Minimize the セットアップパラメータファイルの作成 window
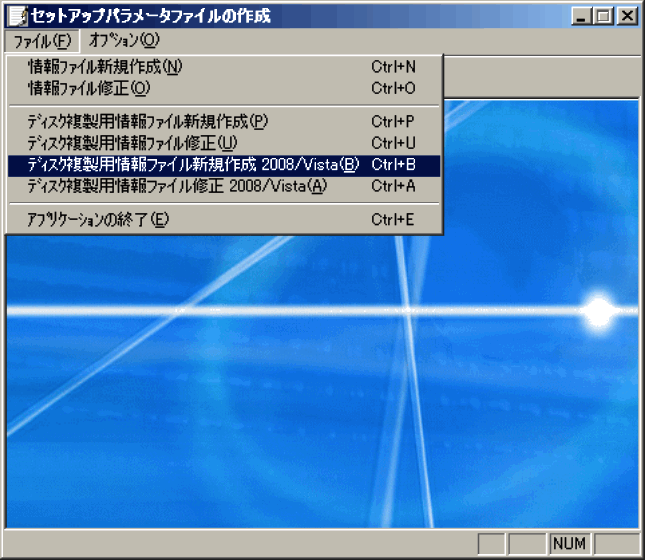 coord(582,16)
